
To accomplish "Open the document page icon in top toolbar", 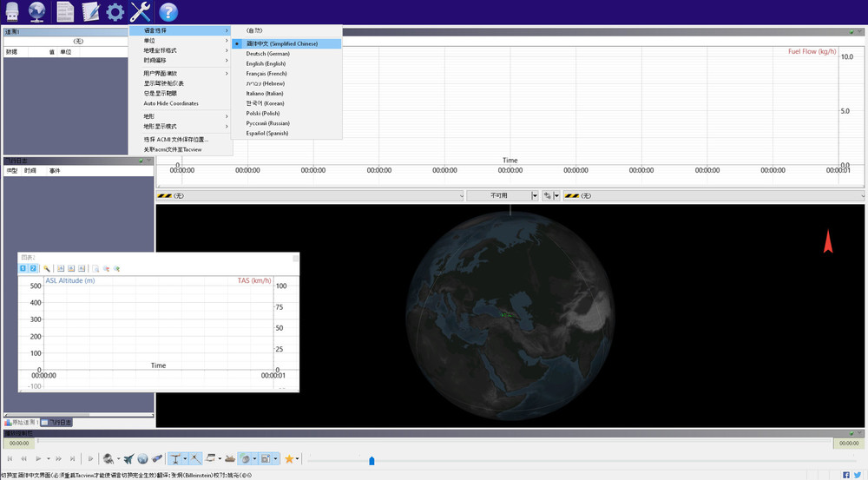I will 65,12.
